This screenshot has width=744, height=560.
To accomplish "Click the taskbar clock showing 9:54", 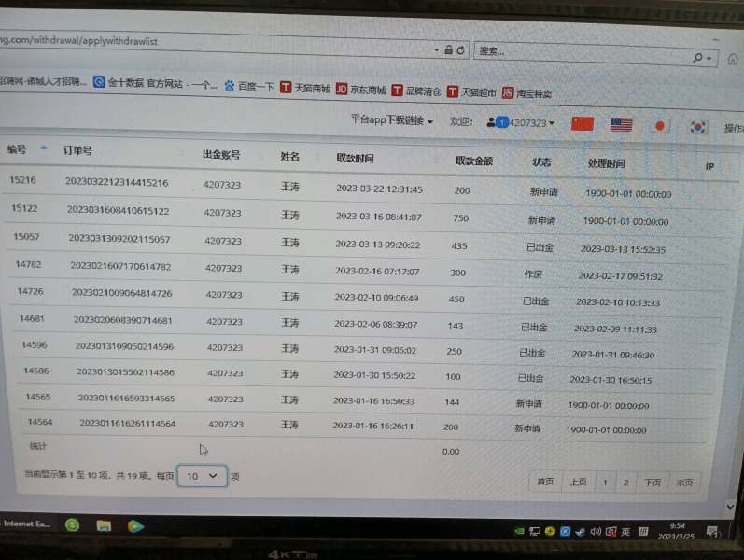I will pyautogui.click(x=677, y=525).
